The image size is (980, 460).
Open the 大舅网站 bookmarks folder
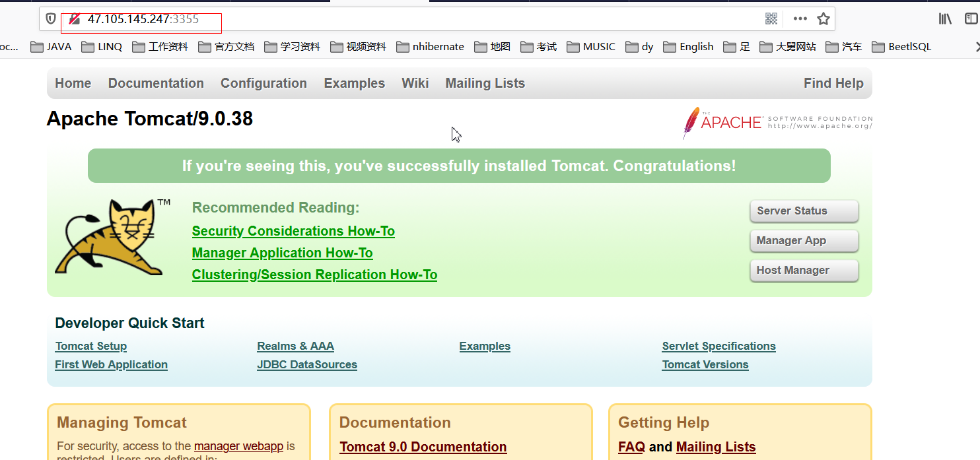(788, 47)
